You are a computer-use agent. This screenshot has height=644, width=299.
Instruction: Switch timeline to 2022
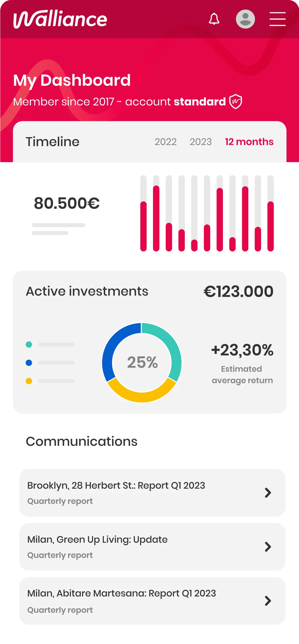165,142
